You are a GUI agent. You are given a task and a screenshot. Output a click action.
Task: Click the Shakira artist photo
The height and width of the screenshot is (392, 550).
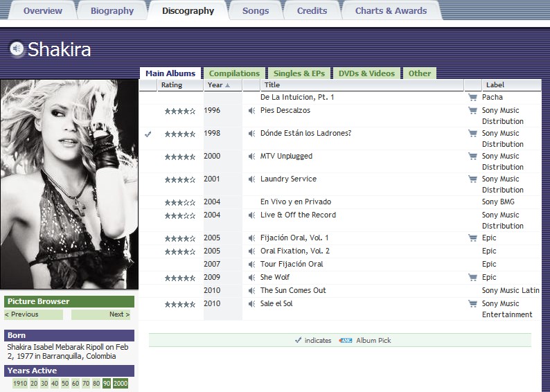(69, 184)
